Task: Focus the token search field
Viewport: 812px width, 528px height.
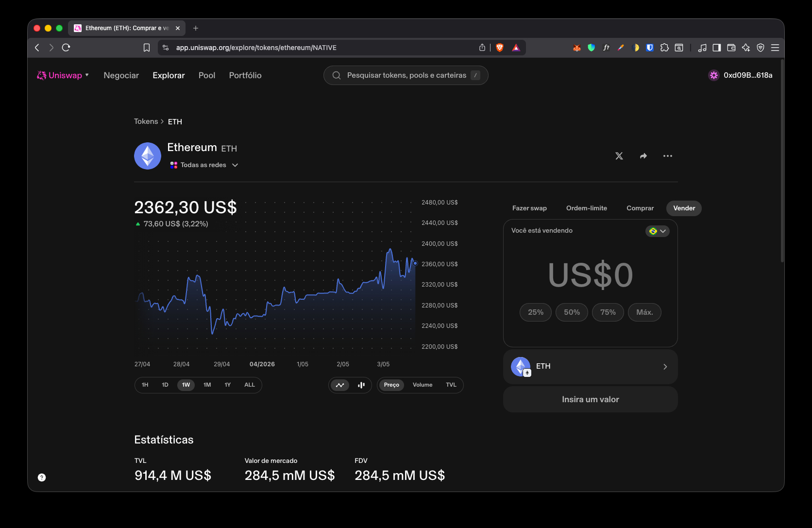Action: (406, 75)
